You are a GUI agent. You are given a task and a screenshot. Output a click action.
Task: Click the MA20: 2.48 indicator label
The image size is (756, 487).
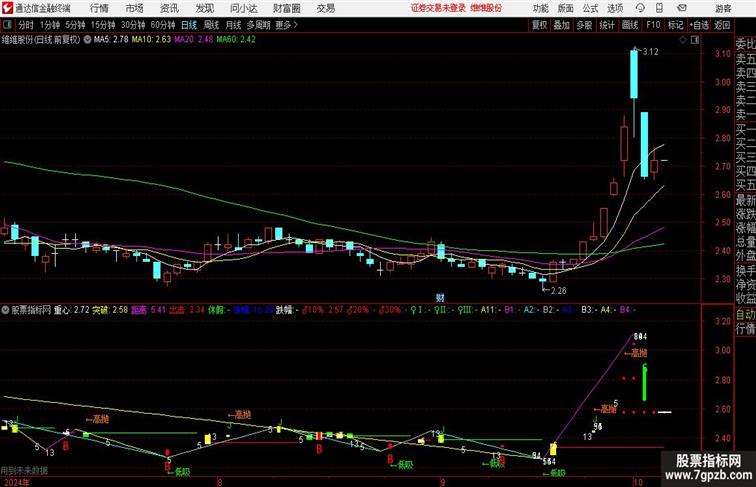[193, 40]
